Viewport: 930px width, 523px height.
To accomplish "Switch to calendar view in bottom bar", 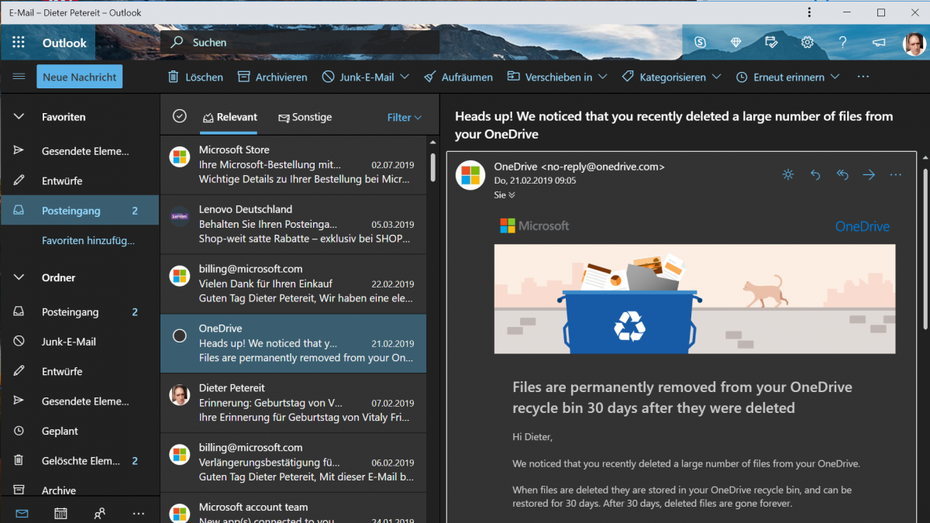I will (60, 513).
